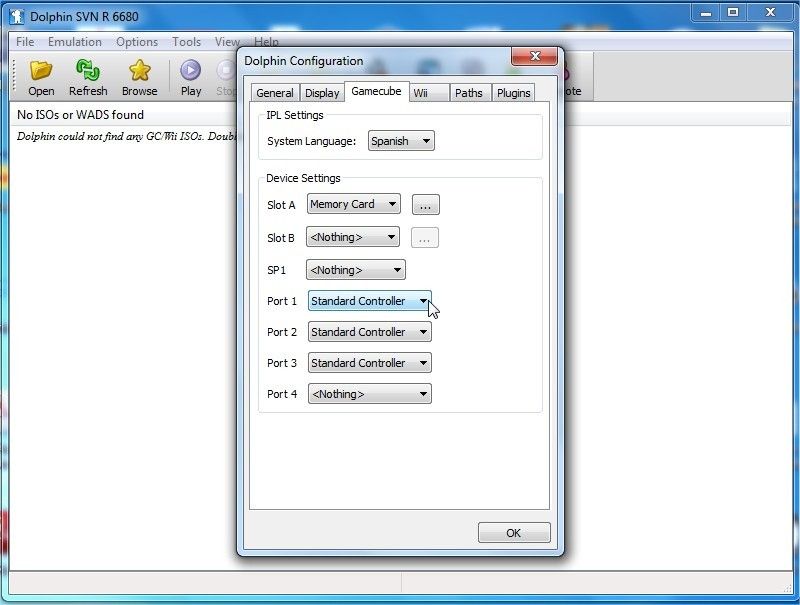Click the 'No ISOs or WADS found' header

80,115
